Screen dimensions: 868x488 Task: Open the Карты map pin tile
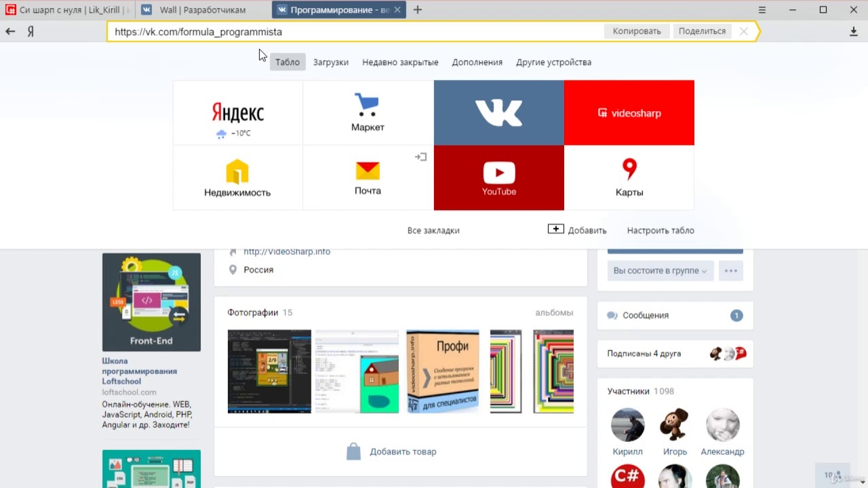629,178
